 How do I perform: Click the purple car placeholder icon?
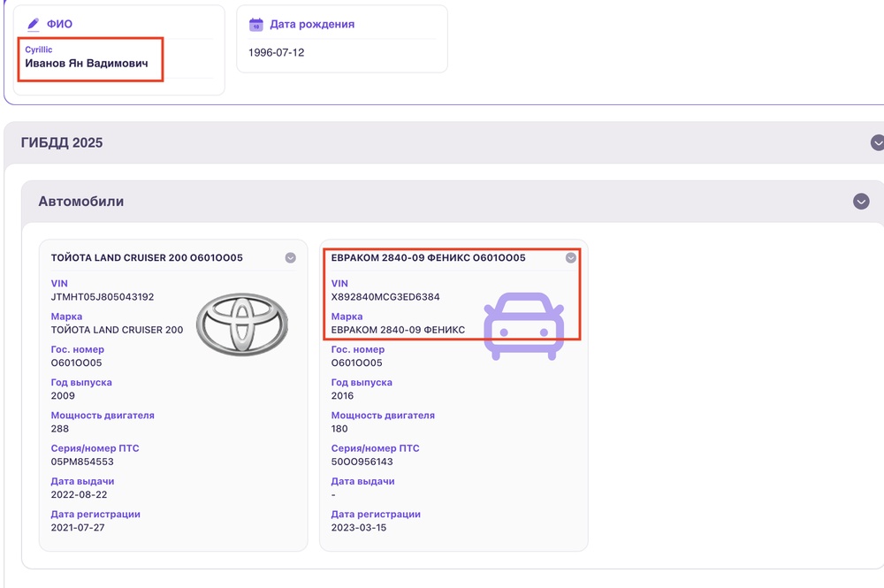522,326
